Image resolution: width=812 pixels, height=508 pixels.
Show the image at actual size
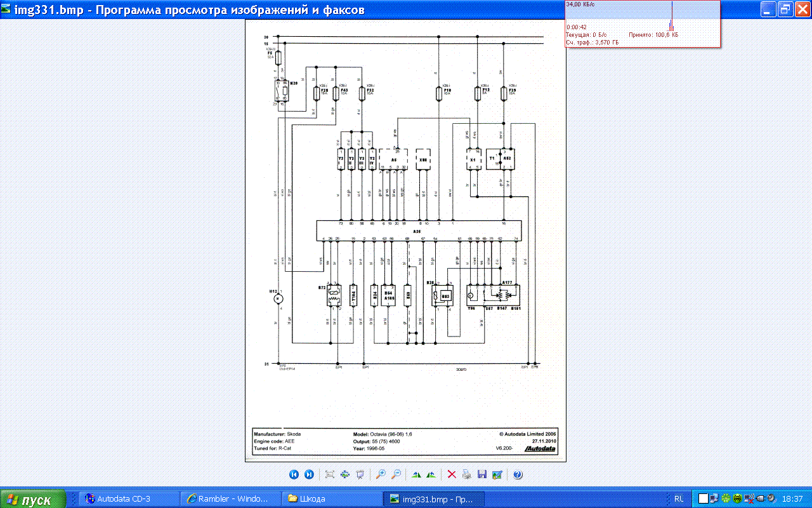tap(345, 474)
